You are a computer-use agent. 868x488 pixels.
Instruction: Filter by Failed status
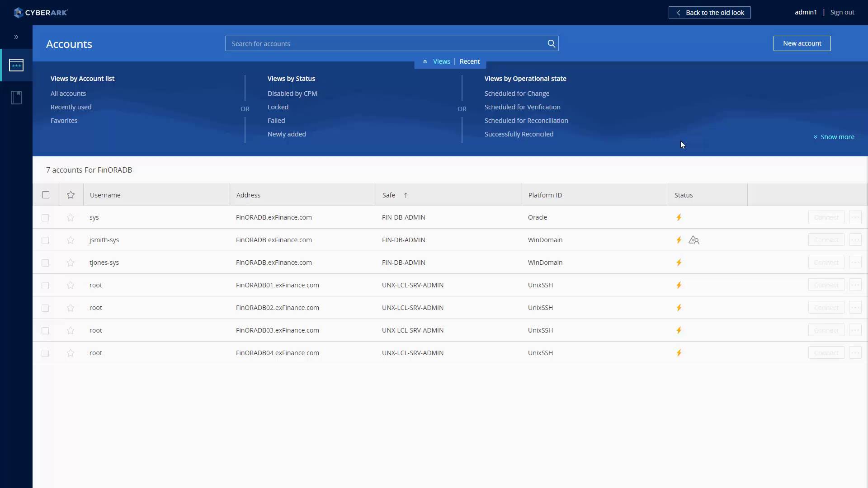coord(276,121)
